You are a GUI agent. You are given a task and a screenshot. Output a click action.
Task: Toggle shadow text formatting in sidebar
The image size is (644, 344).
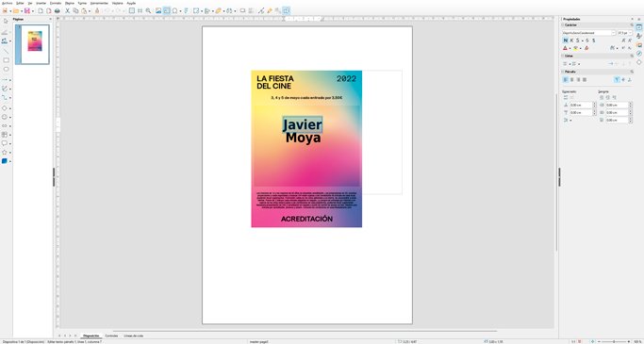(x=594, y=41)
